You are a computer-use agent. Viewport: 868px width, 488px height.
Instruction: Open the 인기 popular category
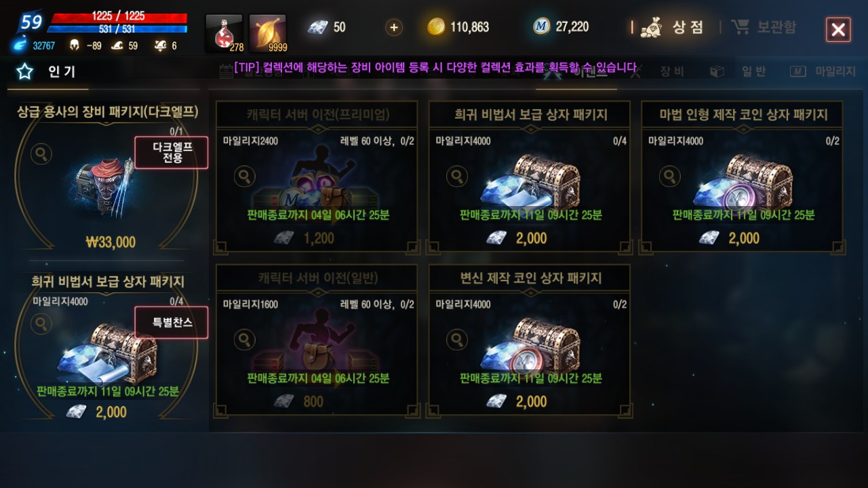pyautogui.click(x=47, y=72)
